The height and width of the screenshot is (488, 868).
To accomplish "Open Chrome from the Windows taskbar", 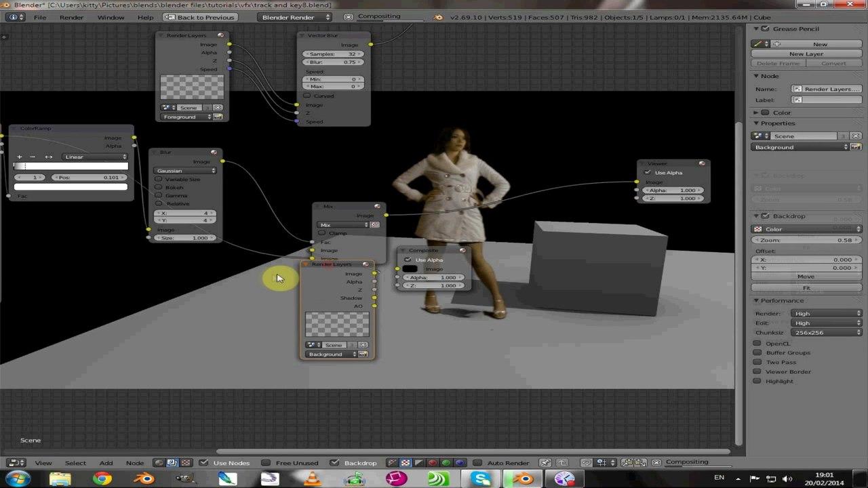I will tap(102, 479).
